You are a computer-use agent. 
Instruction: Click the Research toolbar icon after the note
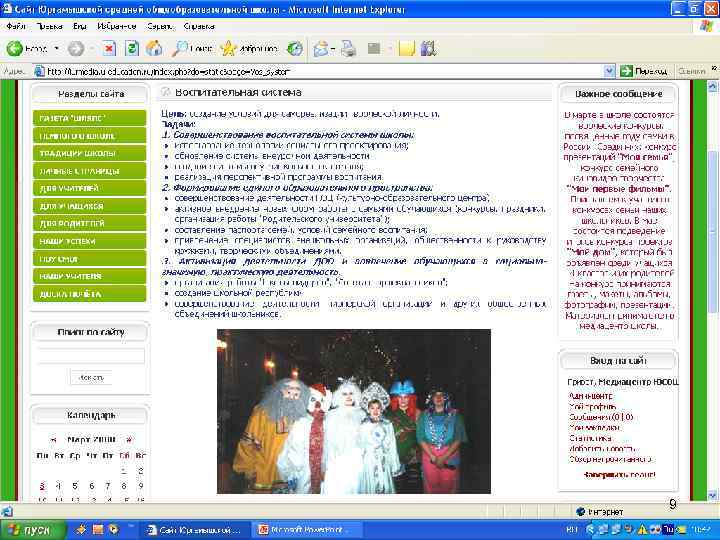(428, 48)
